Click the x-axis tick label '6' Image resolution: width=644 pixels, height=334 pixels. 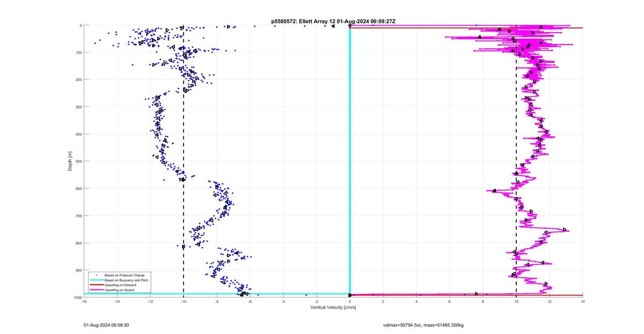[450, 301]
